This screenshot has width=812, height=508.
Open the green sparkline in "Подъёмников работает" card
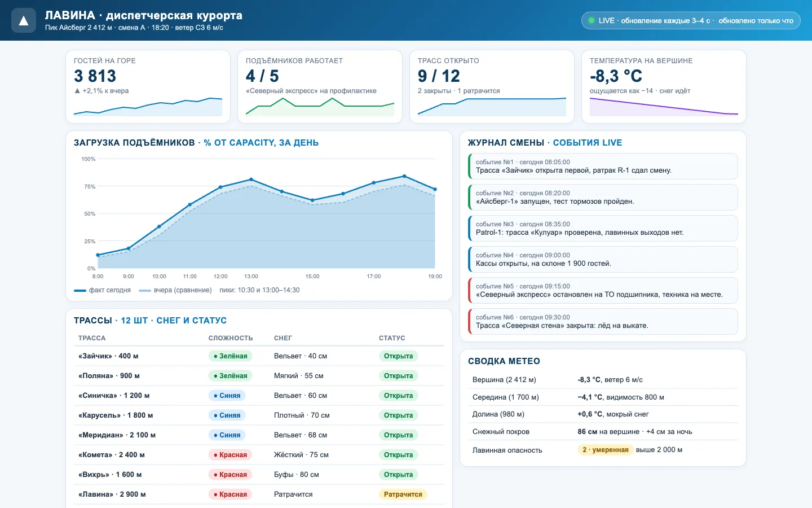click(320, 107)
